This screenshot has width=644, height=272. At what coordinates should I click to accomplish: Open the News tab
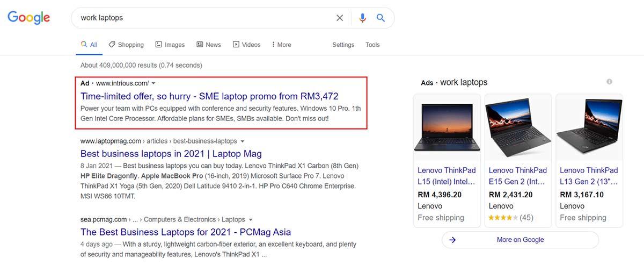[x=209, y=45]
